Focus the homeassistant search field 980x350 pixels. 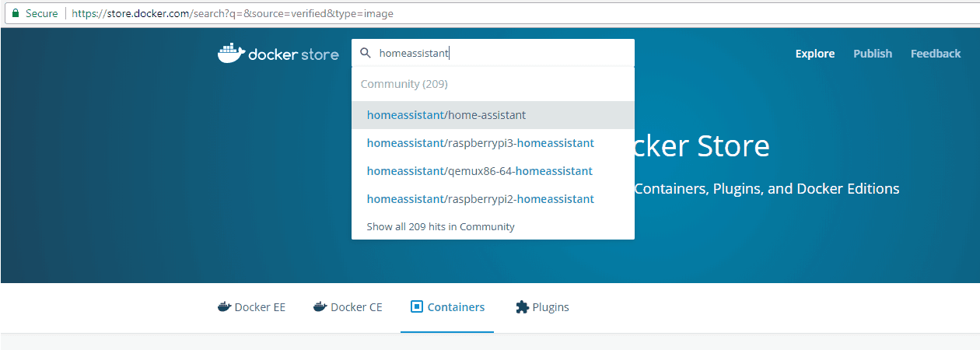pyautogui.click(x=493, y=53)
